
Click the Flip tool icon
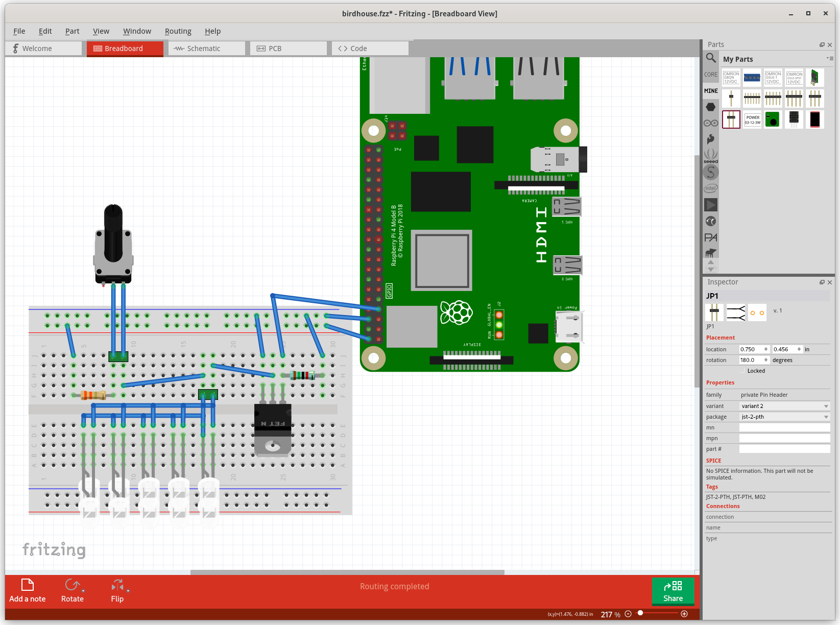point(116,585)
